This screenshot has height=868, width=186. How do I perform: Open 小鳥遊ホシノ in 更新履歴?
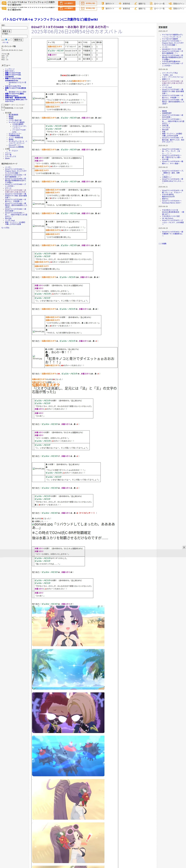tap(167, 177)
